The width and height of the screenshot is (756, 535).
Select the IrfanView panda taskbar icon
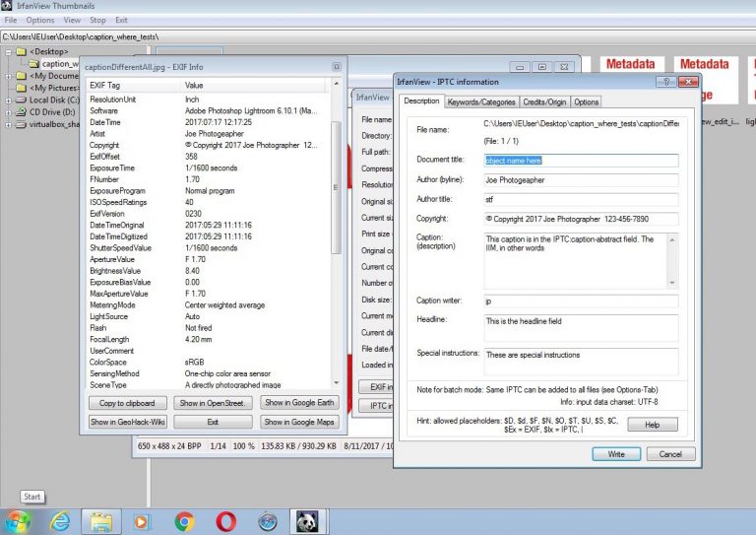[308, 520]
